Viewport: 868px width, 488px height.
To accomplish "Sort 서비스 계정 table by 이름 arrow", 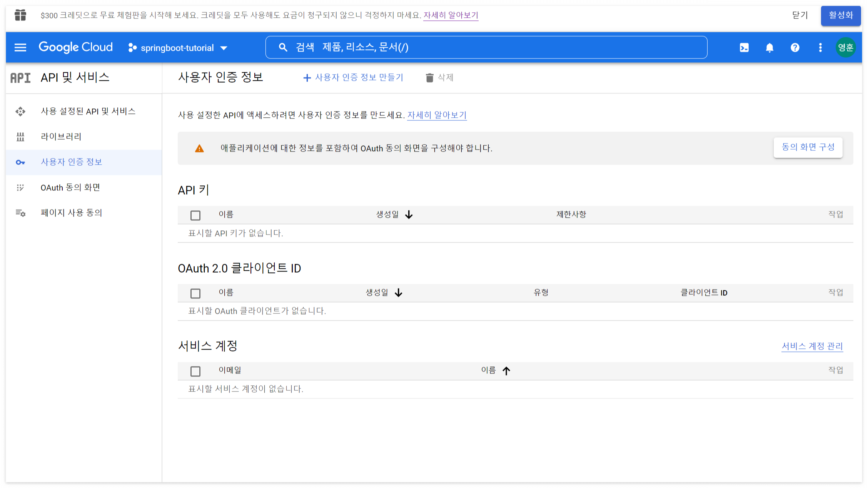I will coord(506,371).
